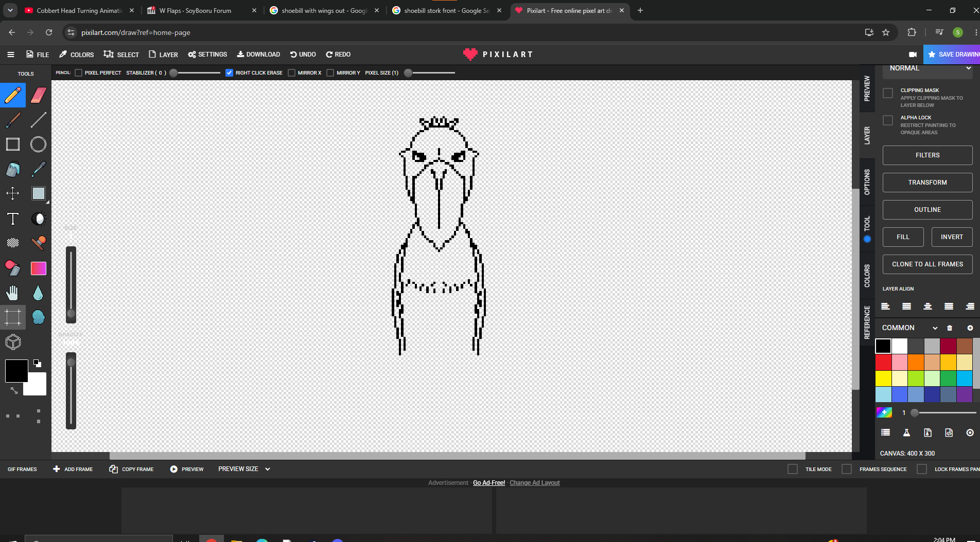Select the Color Picker eyedropper tool
This screenshot has height=542, width=980.
coord(39,169)
